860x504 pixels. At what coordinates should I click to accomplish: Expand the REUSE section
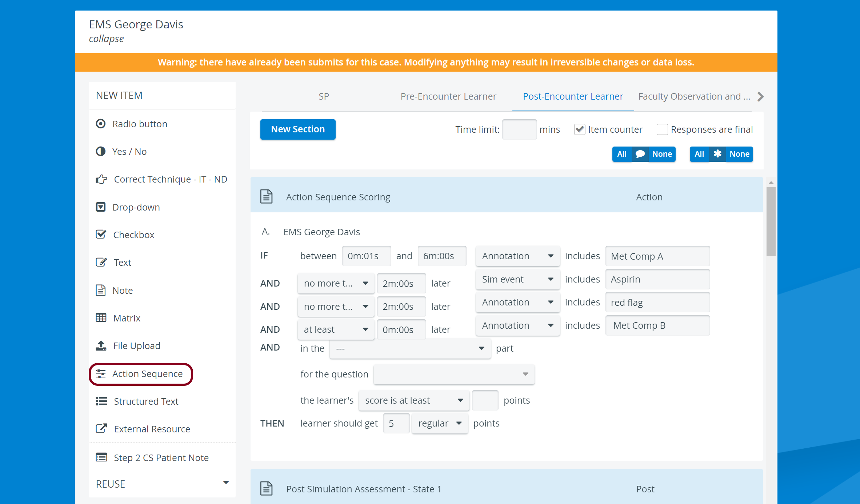point(162,484)
